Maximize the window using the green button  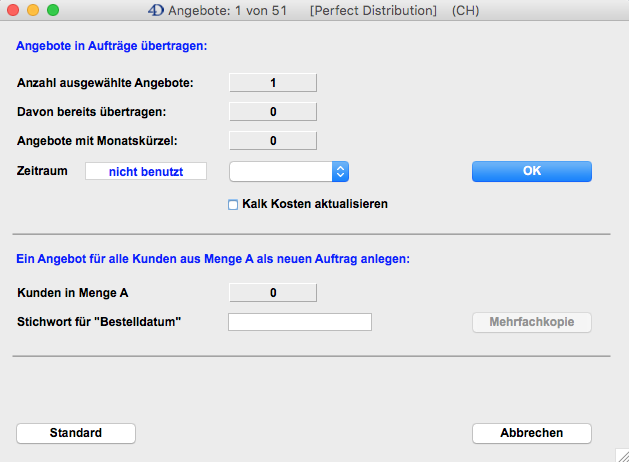coord(53,10)
